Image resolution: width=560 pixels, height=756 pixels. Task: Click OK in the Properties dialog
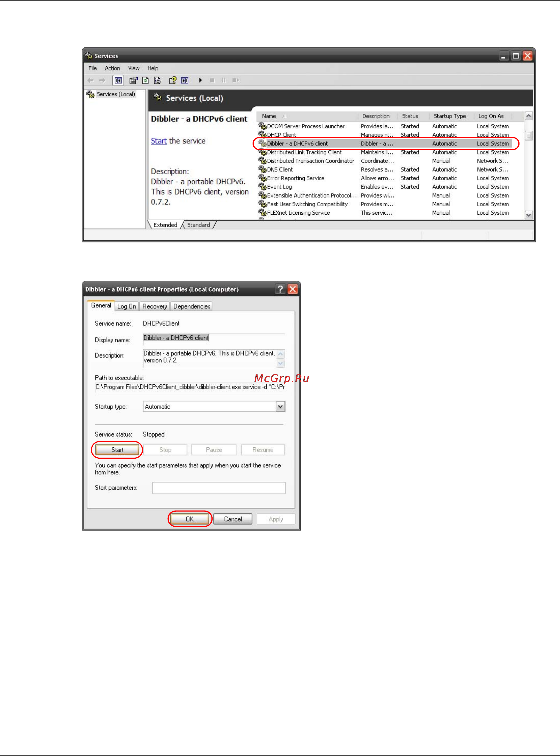click(190, 519)
